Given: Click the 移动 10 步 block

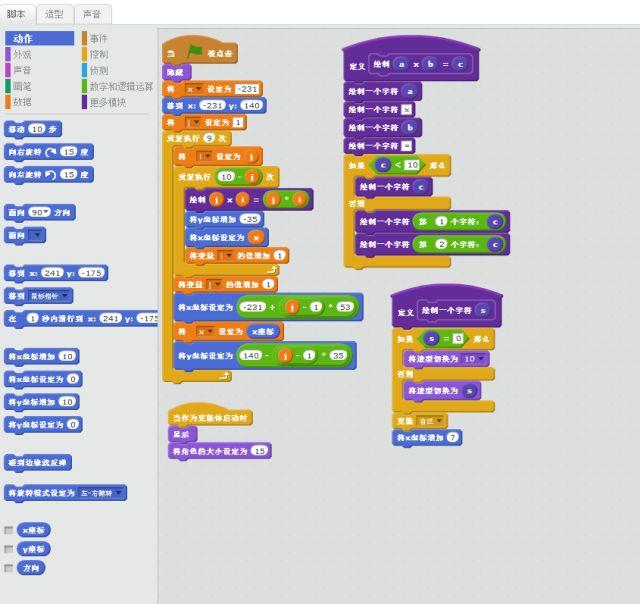Looking at the screenshot, I should click(33, 129).
